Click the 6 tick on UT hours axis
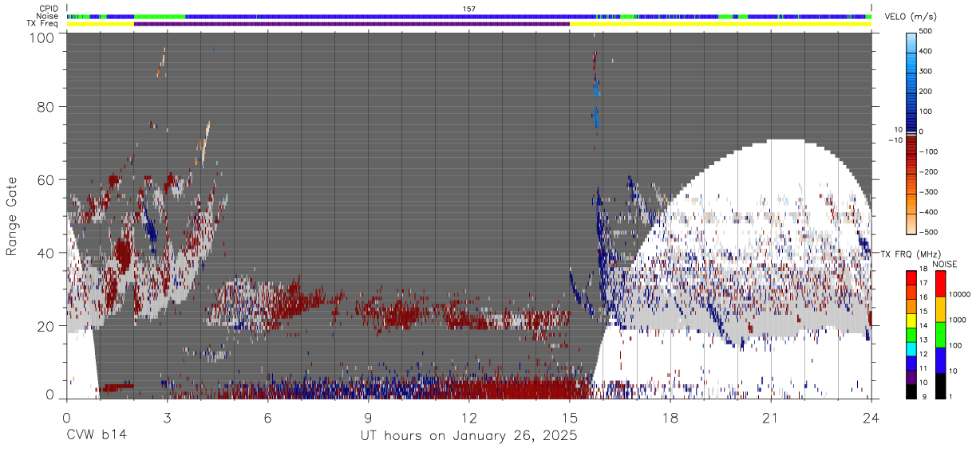The image size is (980, 452). (x=267, y=417)
